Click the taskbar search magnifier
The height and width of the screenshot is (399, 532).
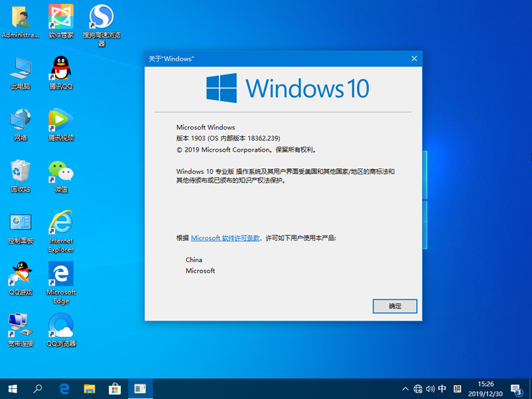point(39,388)
